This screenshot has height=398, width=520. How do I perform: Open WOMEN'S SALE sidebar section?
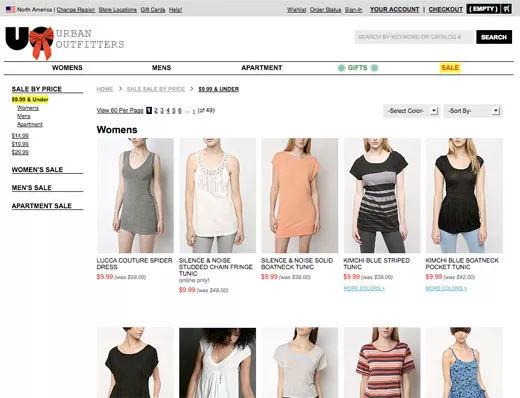[37, 170]
